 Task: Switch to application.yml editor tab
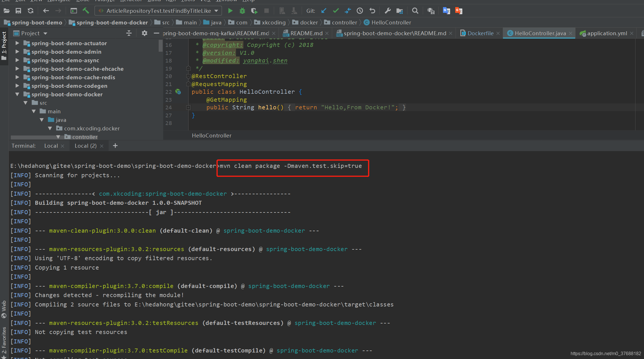[x=607, y=33]
